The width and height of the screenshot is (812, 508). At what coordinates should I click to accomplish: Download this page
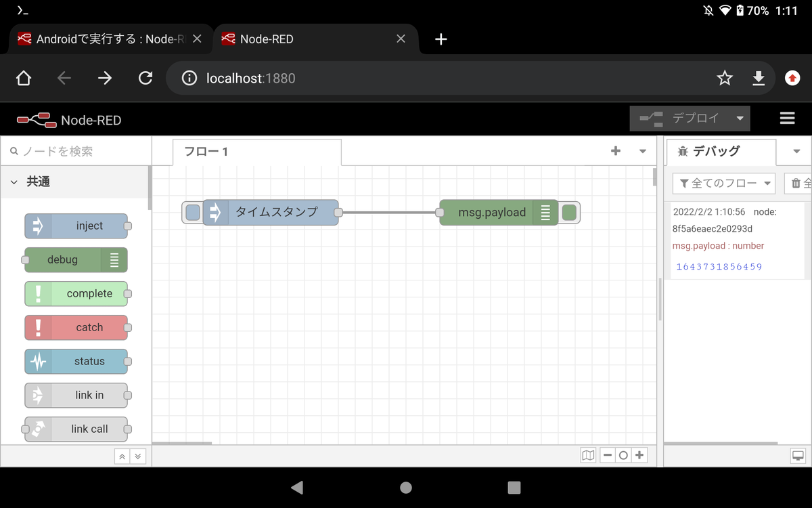pyautogui.click(x=759, y=79)
